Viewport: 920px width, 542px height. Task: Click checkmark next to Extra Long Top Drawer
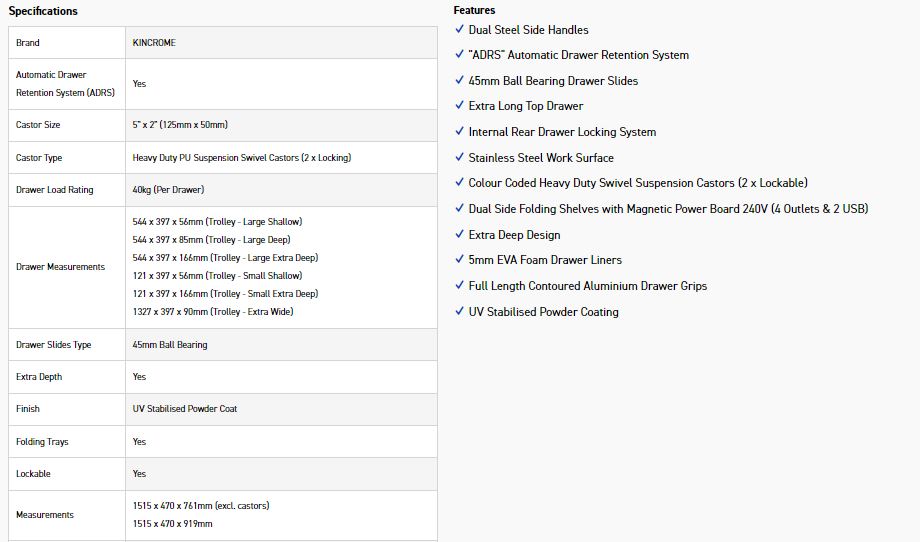(459, 105)
